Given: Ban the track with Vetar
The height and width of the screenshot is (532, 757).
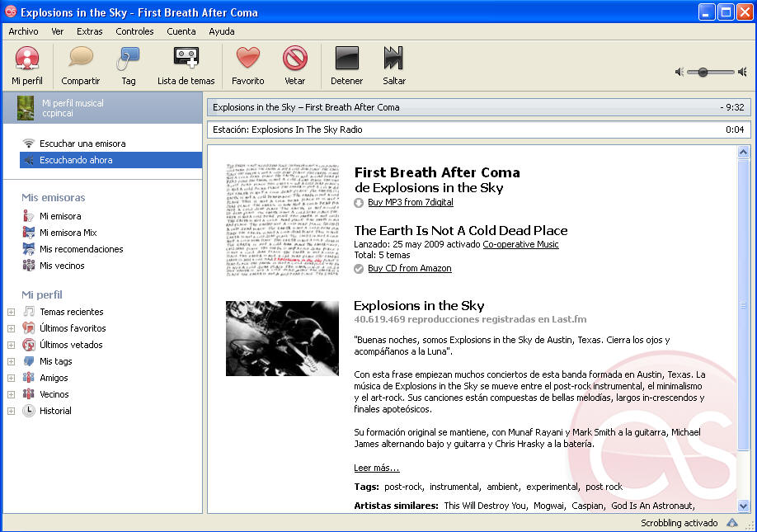Looking at the screenshot, I should [x=294, y=65].
